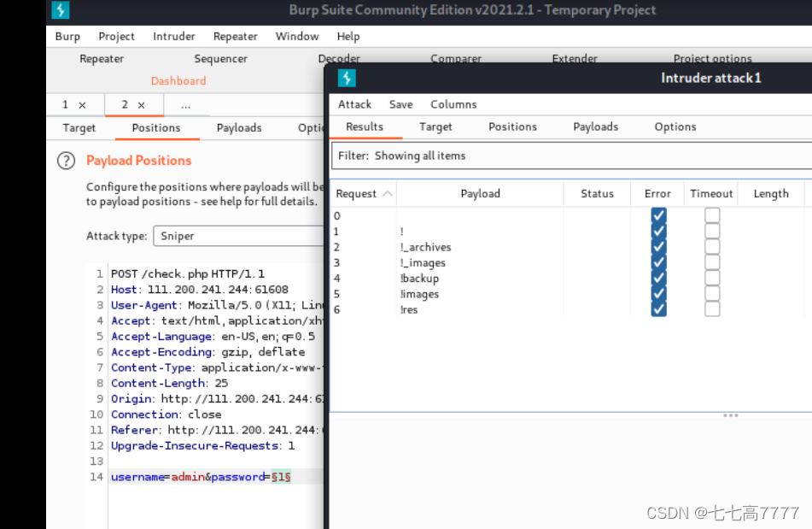The height and width of the screenshot is (529, 812).
Task: Open the Help menu
Action: pyautogui.click(x=348, y=36)
